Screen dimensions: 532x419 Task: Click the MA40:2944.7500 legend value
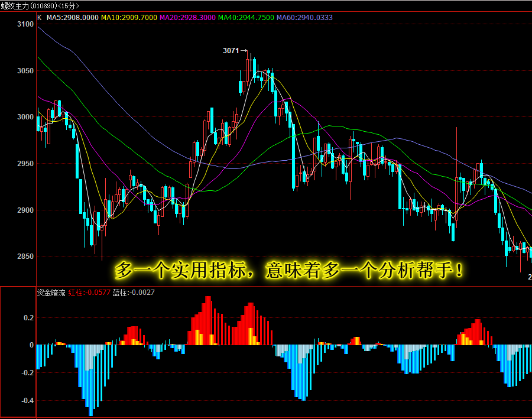click(x=246, y=18)
